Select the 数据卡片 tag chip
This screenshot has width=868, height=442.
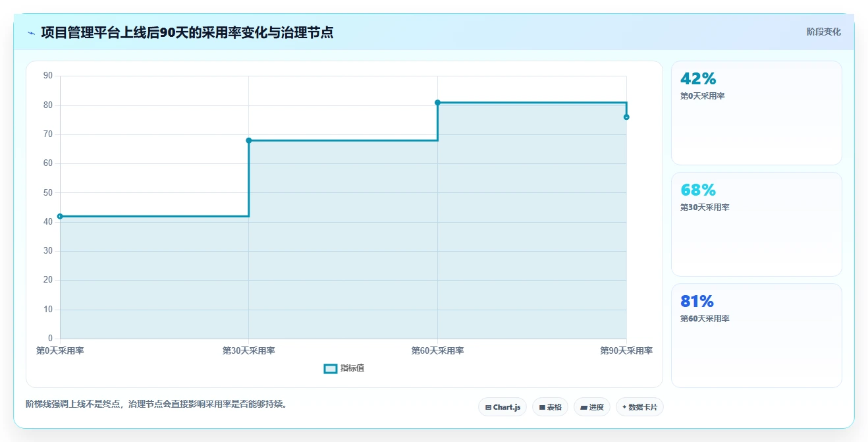coord(639,407)
